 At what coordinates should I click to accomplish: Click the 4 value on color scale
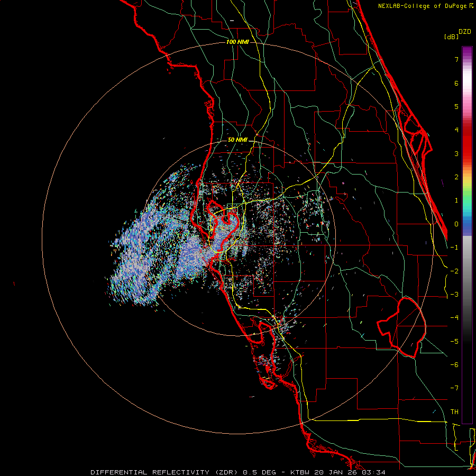(x=456, y=130)
